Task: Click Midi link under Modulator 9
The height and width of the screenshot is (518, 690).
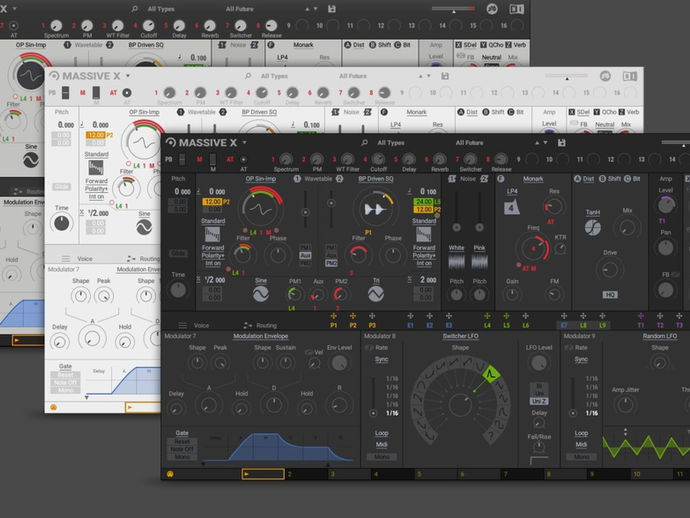Action: (581, 445)
